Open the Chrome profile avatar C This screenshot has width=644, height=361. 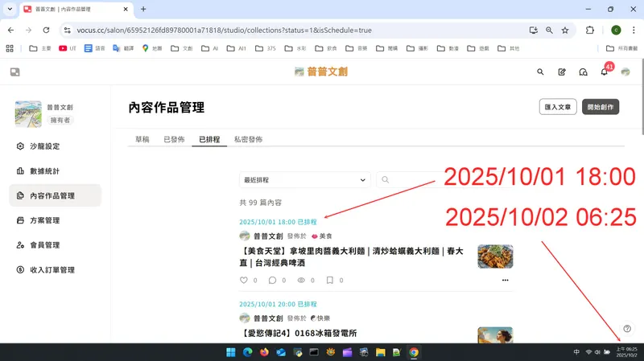pos(616,30)
